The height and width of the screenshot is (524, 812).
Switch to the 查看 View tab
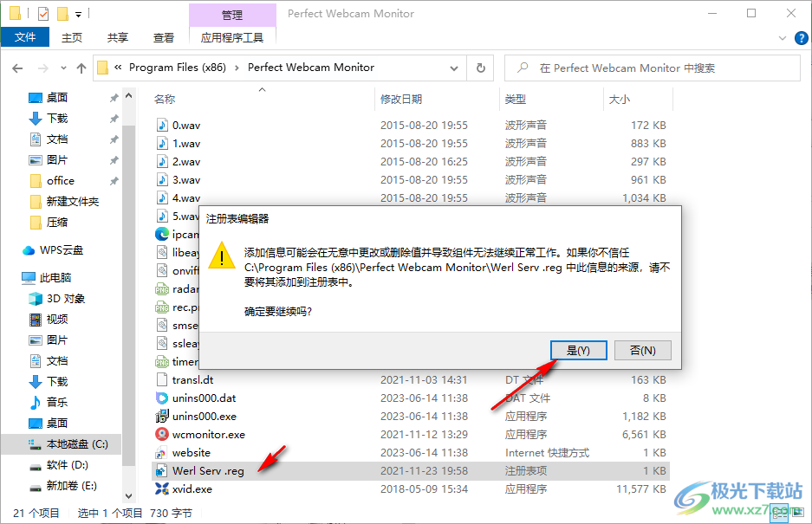coord(164,37)
